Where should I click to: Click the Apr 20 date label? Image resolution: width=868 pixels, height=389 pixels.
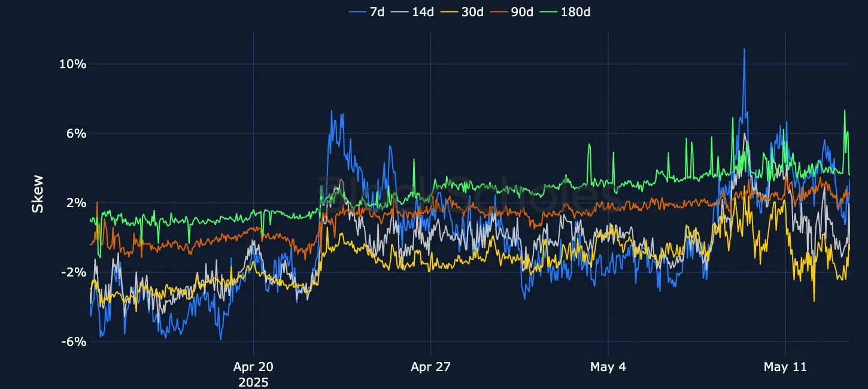coord(253,367)
